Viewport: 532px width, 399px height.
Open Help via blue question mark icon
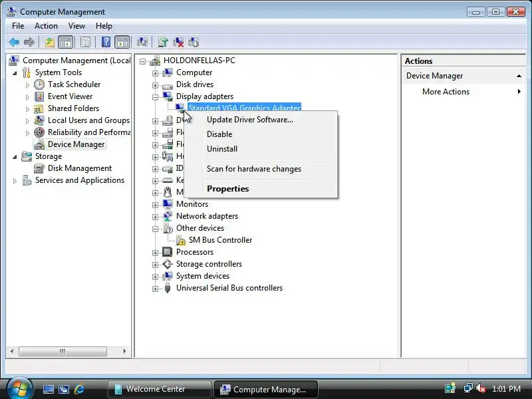click(x=106, y=43)
